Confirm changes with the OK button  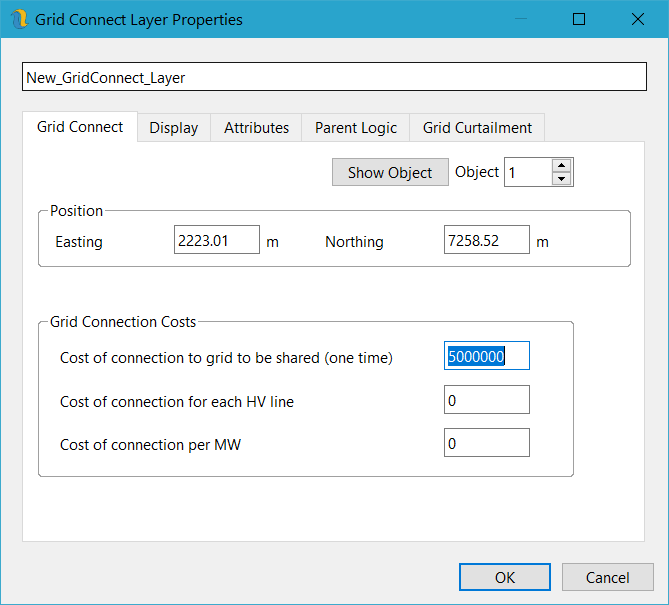pyautogui.click(x=504, y=577)
